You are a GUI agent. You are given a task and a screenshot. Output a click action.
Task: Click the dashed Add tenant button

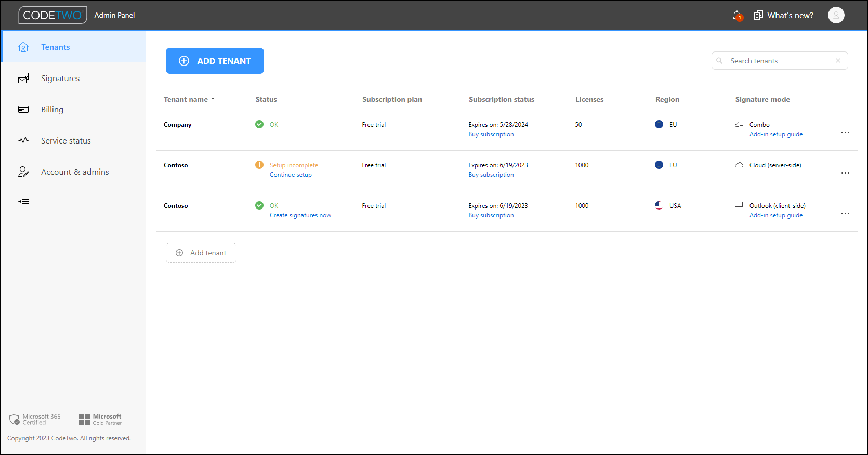201,253
